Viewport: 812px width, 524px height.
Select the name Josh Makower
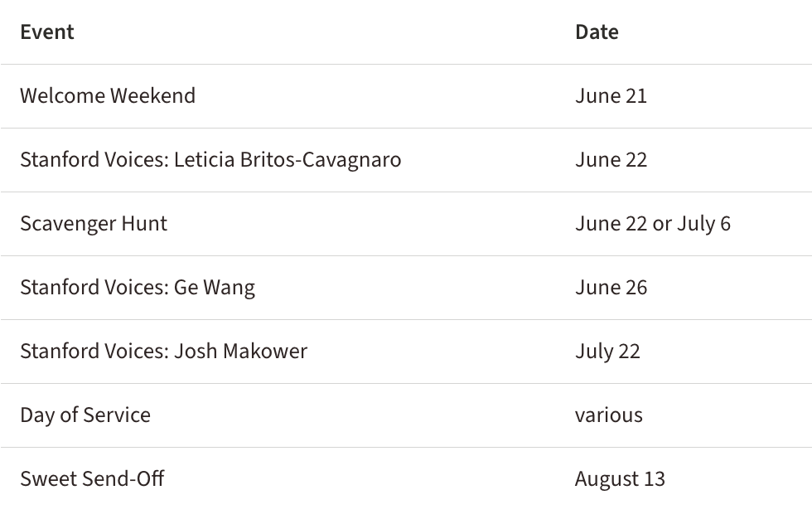(241, 352)
